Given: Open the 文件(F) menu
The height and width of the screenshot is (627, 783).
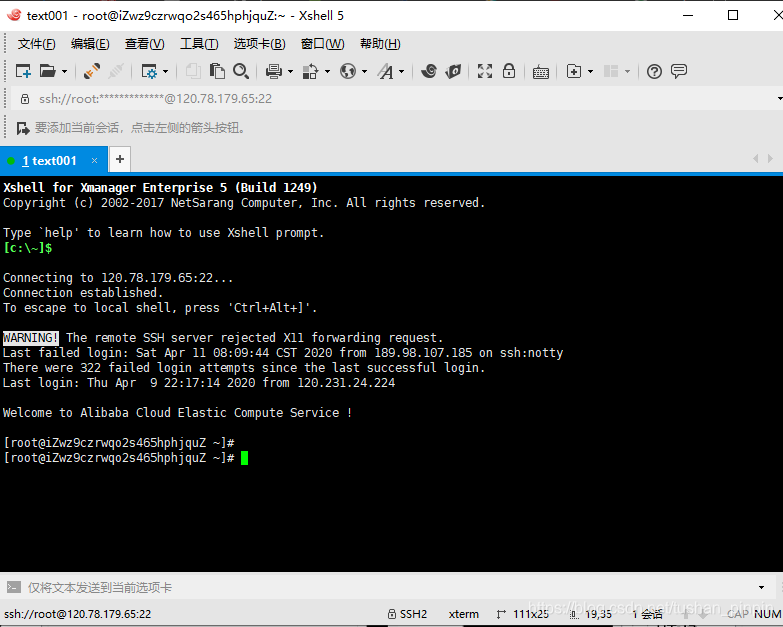Looking at the screenshot, I should coord(36,44).
